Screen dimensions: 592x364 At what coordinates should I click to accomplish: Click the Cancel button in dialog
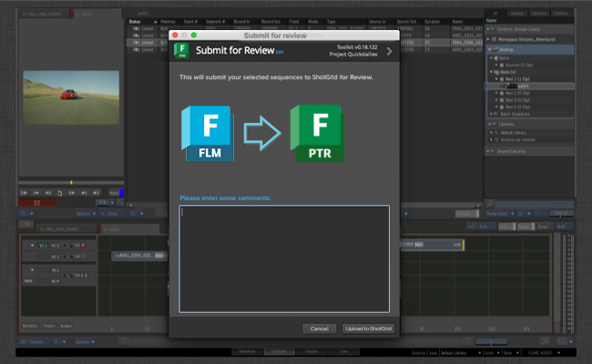tap(319, 329)
